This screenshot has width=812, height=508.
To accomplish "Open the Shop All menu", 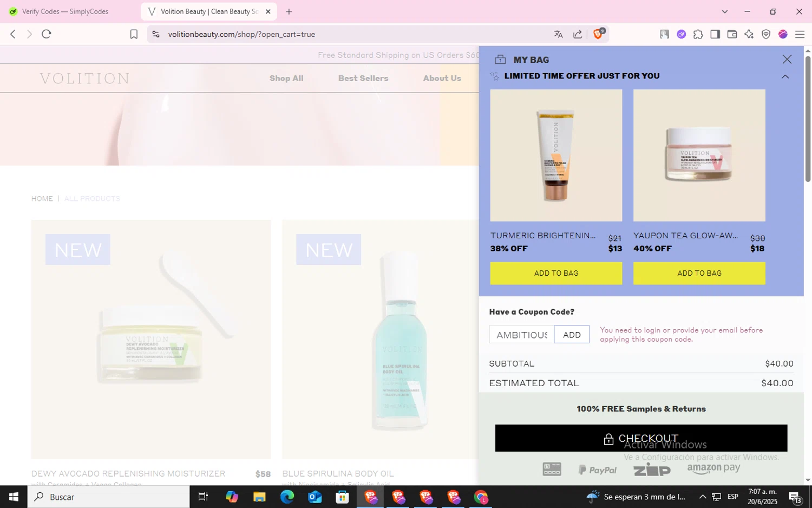I will click(x=286, y=78).
